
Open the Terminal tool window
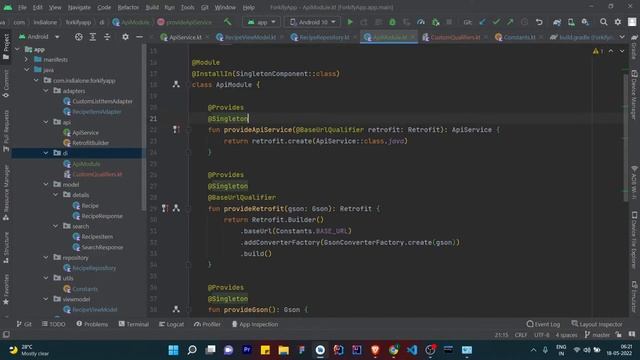click(133, 324)
